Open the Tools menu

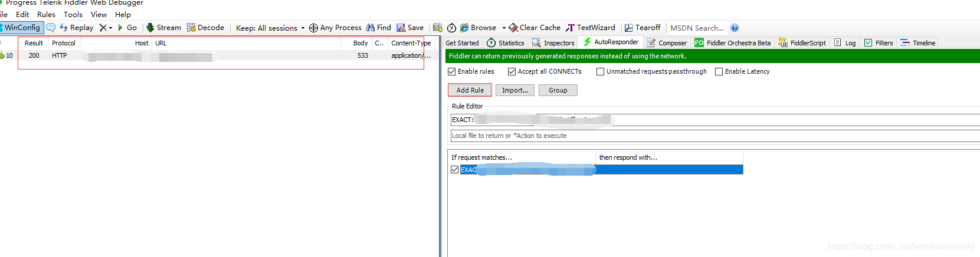[73, 14]
